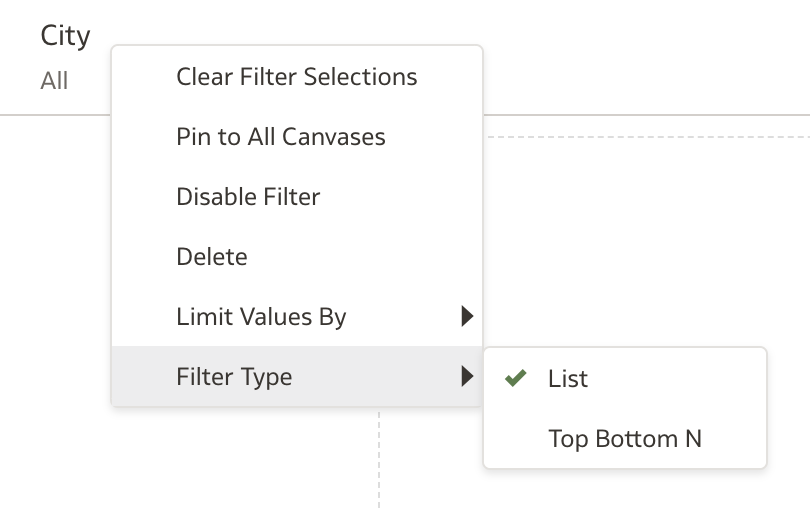
Task: Click empty canvas right of the submenu
Action: pyautogui.click(x=788, y=300)
